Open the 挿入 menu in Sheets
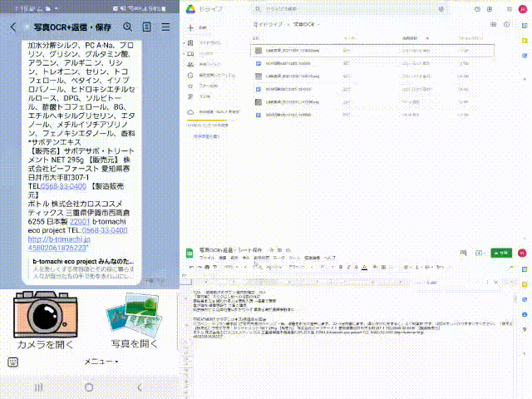This screenshot has width=532, height=399. pos(246,258)
